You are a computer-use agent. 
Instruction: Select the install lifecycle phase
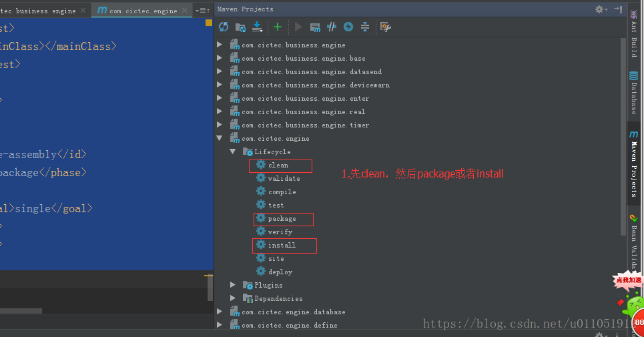point(282,245)
